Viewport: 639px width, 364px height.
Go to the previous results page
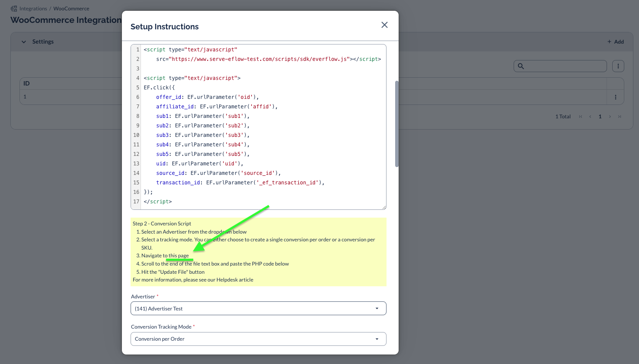(x=590, y=117)
